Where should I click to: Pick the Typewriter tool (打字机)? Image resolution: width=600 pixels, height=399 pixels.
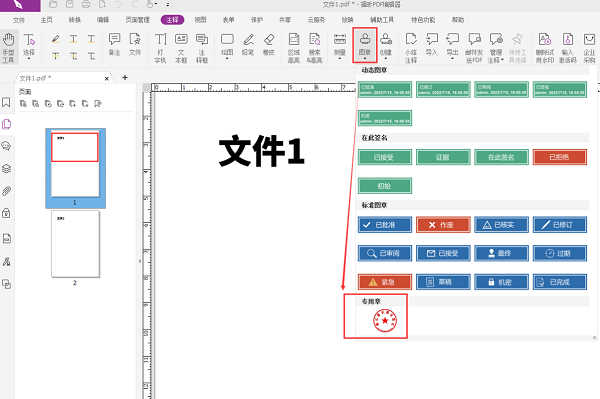(160, 47)
